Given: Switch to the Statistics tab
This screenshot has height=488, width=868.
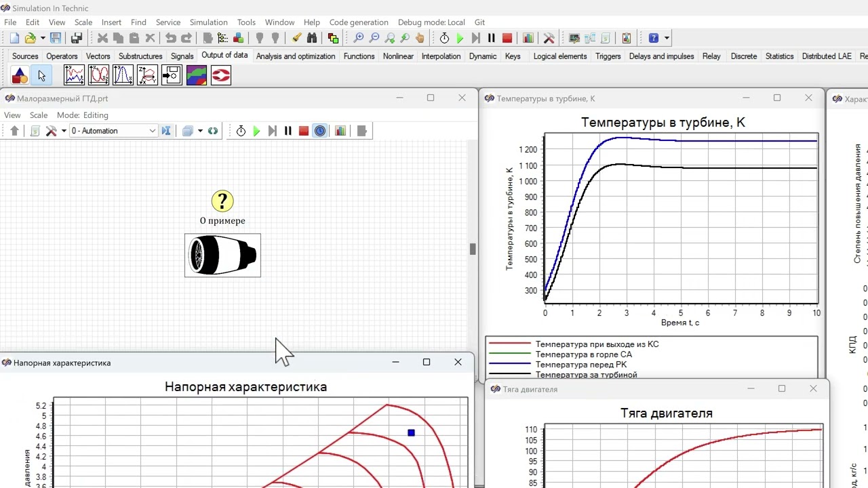Looking at the screenshot, I should pyautogui.click(x=780, y=56).
